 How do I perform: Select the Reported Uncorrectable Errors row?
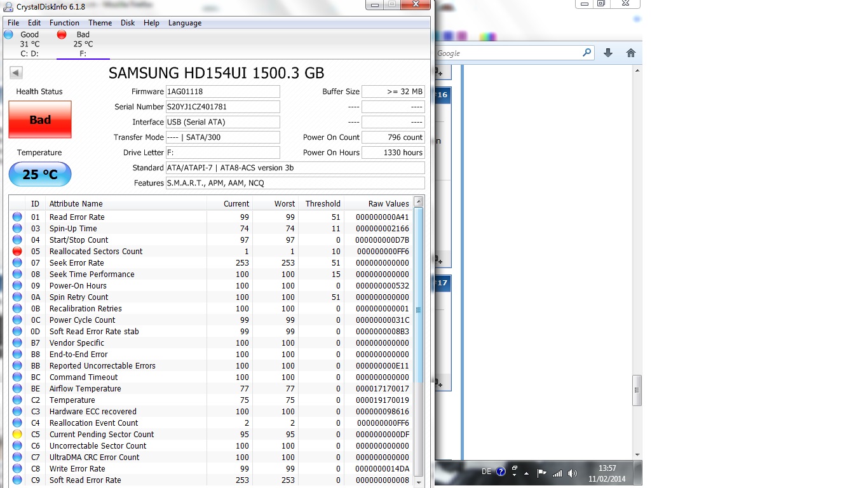(x=211, y=366)
